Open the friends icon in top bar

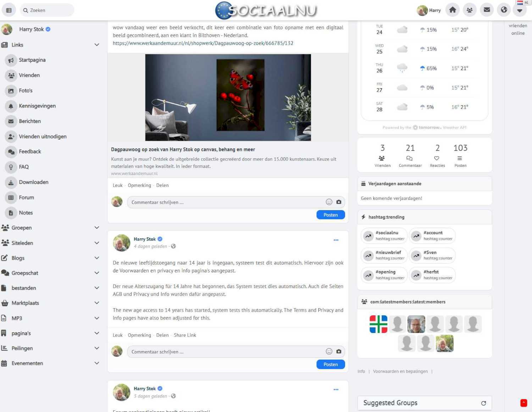470,10
